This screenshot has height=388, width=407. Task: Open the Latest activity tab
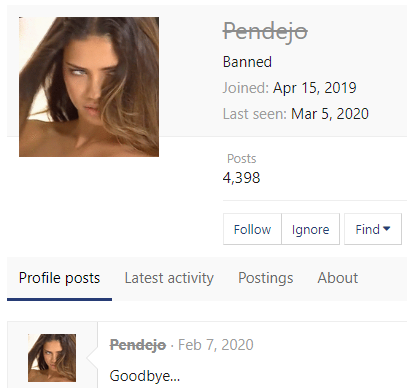[169, 278]
